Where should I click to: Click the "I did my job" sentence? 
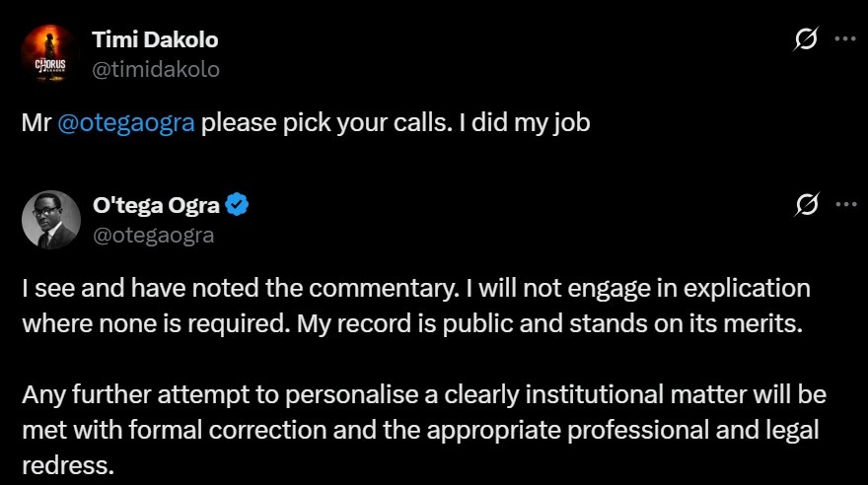[525, 125]
